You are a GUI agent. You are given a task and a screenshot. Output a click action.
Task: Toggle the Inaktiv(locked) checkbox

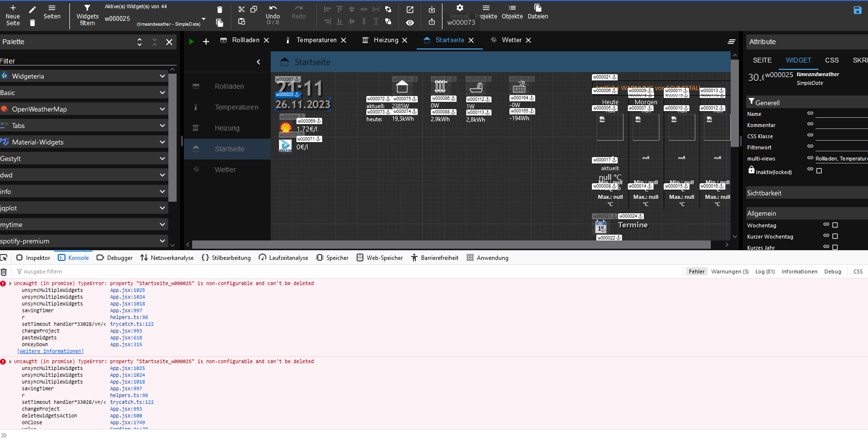[x=819, y=171]
